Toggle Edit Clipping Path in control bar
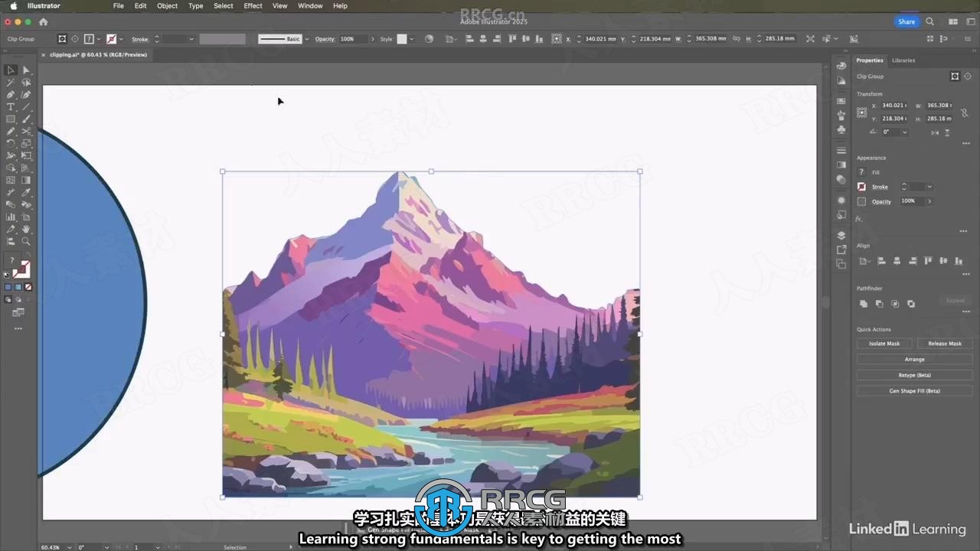This screenshot has width=980, height=551. pyautogui.click(x=62, y=39)
